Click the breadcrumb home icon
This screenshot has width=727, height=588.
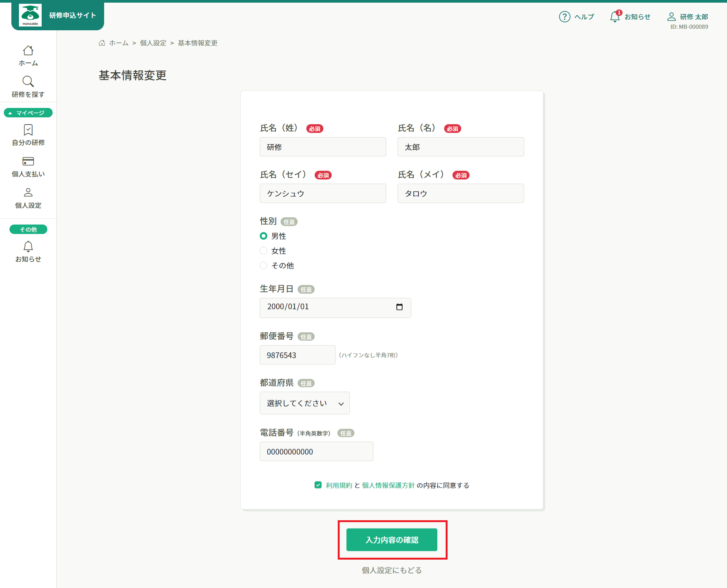(102, 43)
